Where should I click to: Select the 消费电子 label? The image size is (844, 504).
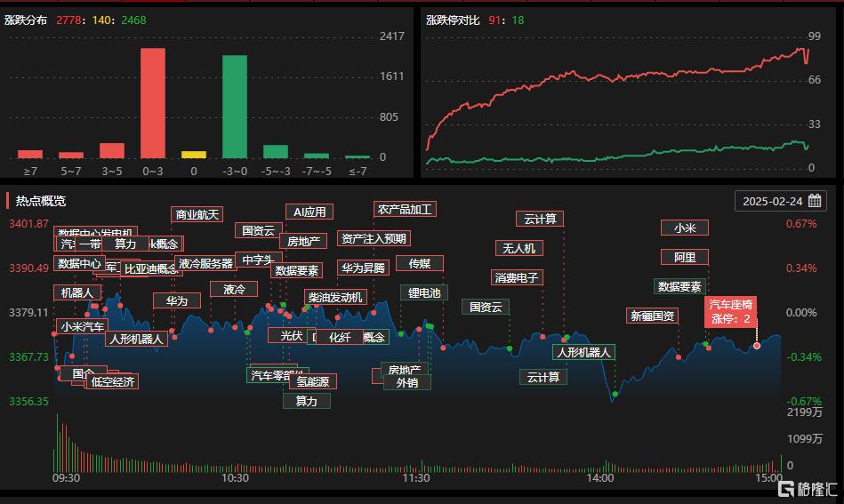[517, 277]
